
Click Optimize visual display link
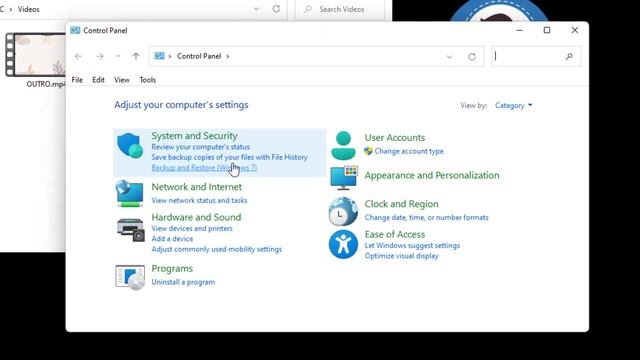click(402, 256)
